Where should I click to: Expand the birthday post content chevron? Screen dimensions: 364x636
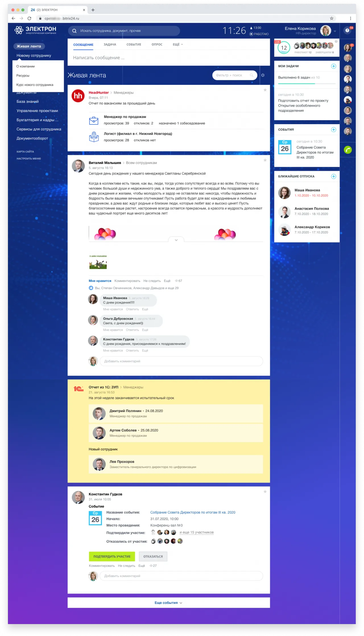[x=176, y=240]
